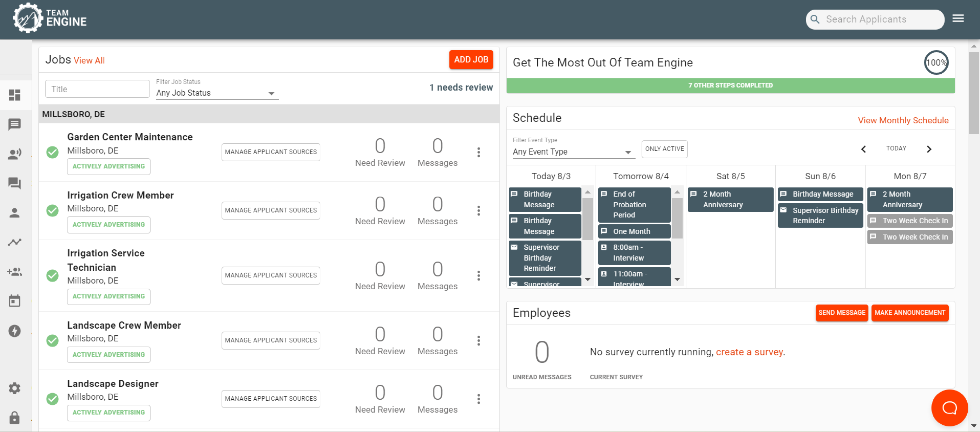
Task: Click the 7 Other Steps Completed bar
Action: click(x=730, y=85)
